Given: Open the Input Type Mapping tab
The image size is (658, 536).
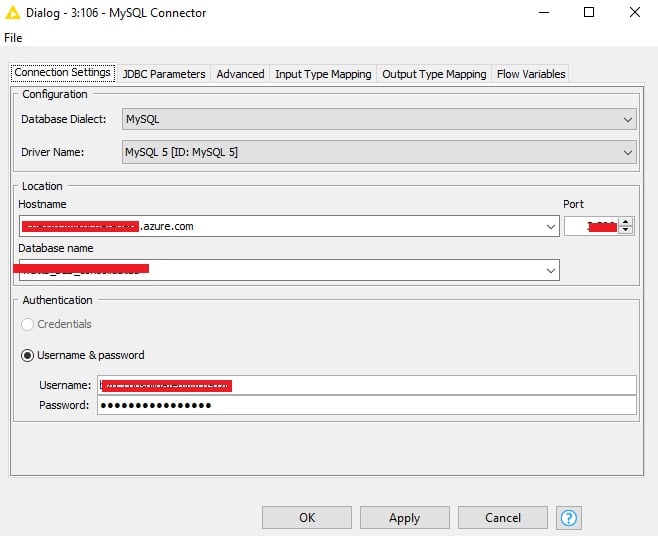Looking at the screenshot, I should pyautogui.click(x=323, y=74).
